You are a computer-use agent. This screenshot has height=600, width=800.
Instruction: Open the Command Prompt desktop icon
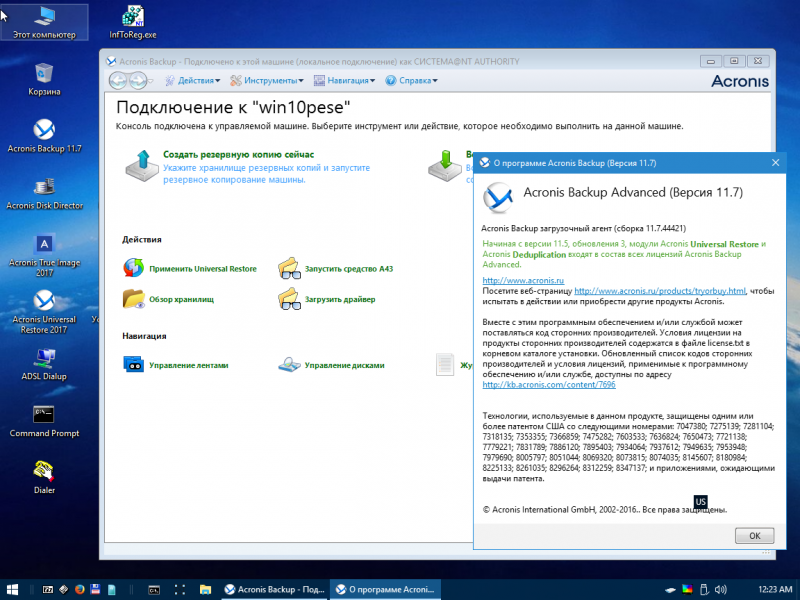[x=44, y=421]
